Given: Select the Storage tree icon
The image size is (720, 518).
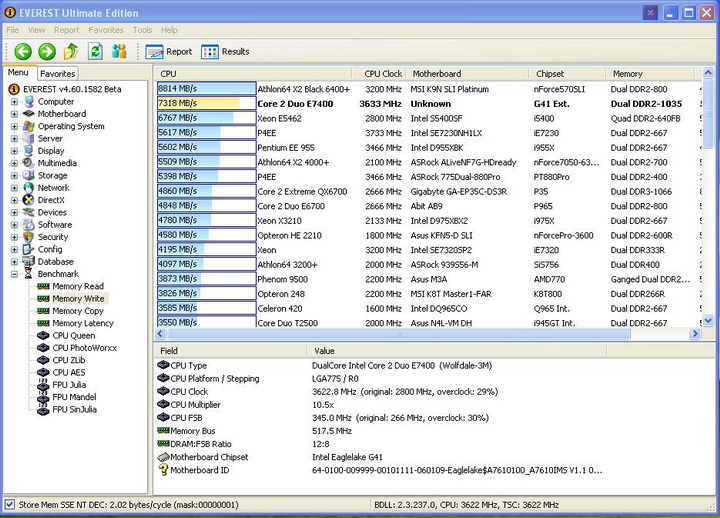Looking at the screenshot, I should coord(29,175).
